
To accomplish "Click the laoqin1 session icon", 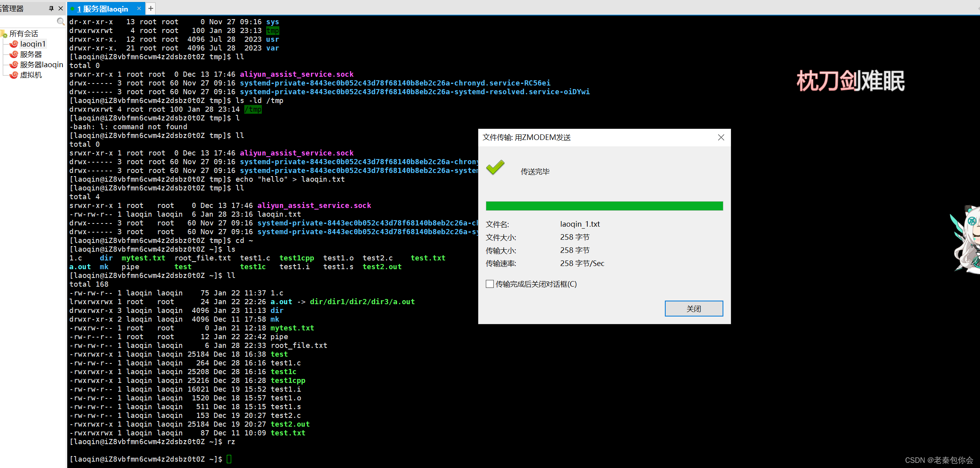I will [x=14, y=44].
